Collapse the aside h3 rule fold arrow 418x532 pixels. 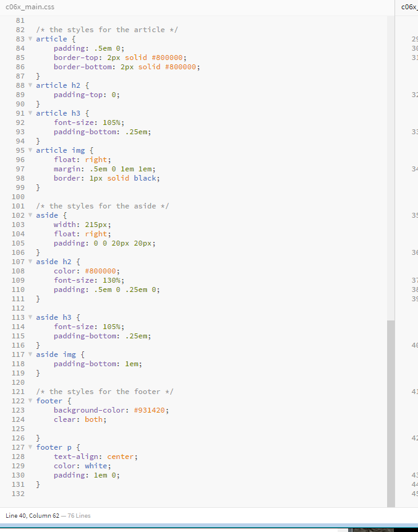pyautogui.click(x=30, y=317)
